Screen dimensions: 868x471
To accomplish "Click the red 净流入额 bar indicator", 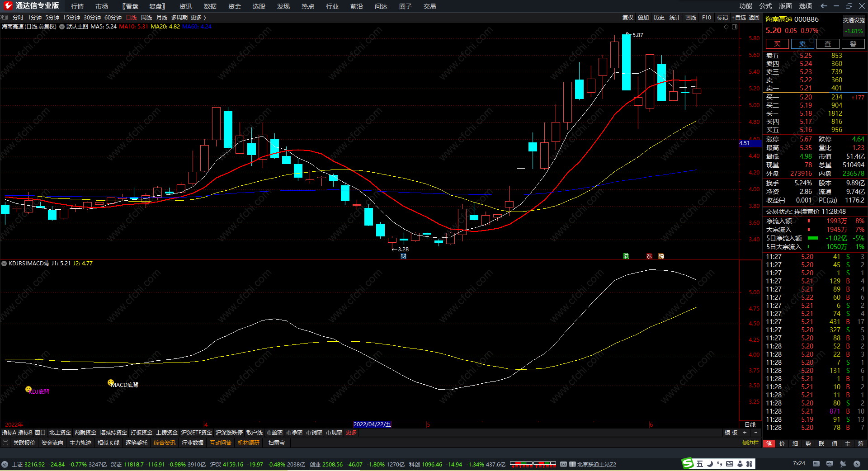I will [x=809, y=221].
